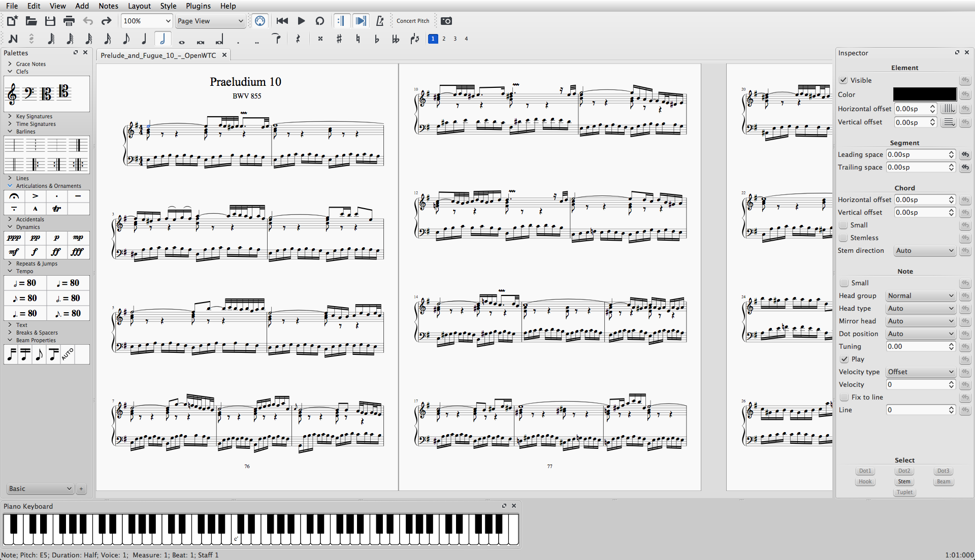Viewport: 975px width, 560px height.
Task: Select the double flat accidental icon
Action: pos(396,39)
